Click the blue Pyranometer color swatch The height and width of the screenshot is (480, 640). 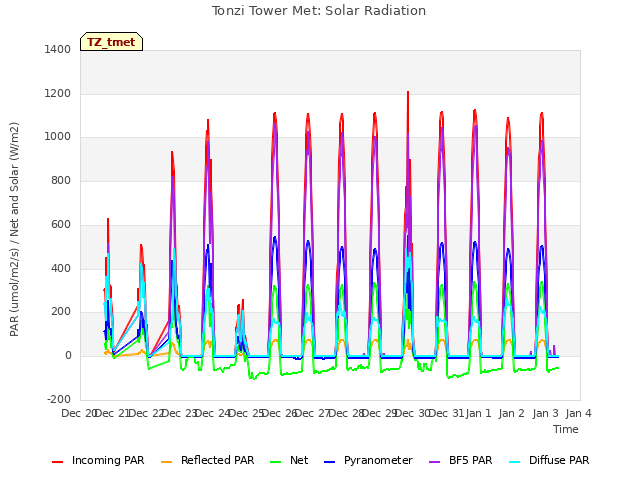[330, 462]
